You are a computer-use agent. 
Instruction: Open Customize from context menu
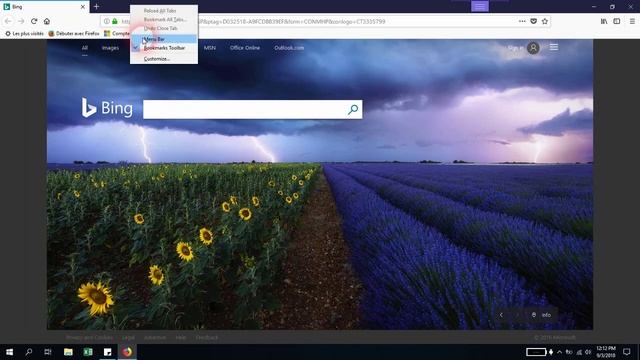[x=164, y=59]
